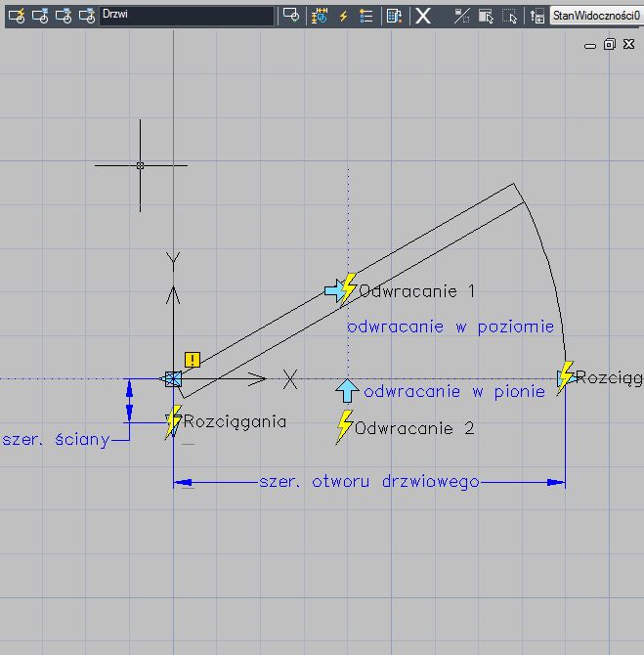
Task: Click the Make Visible icon
Action: coord(486,17)
